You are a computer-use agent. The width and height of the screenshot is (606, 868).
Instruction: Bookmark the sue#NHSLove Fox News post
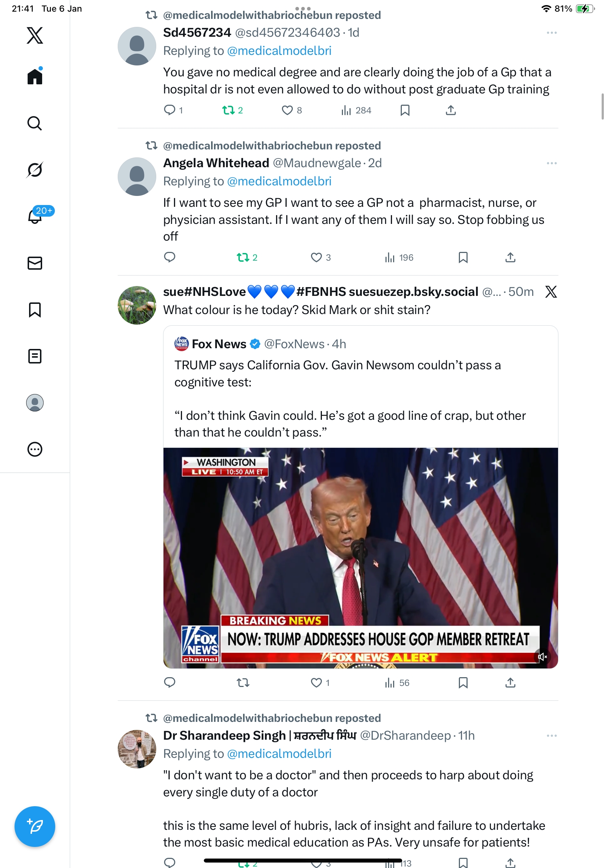point(463,682)
